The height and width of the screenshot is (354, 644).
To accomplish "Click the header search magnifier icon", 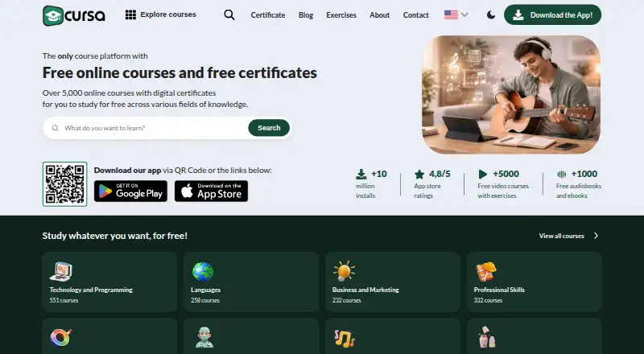I will pos(229,14).
